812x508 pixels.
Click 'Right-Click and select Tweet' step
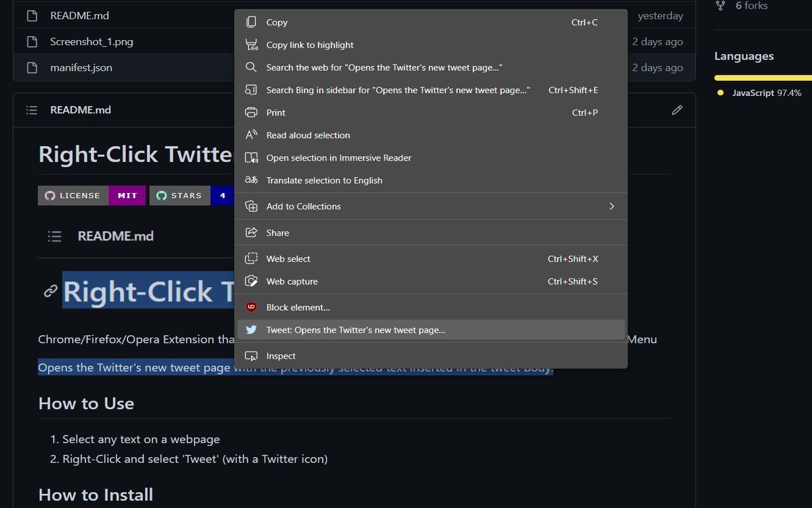tap(195, 459)
